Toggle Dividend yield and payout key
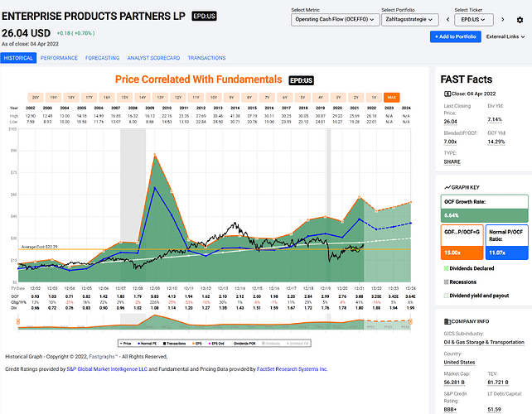532x414 pixels. (x=476, y=296)
